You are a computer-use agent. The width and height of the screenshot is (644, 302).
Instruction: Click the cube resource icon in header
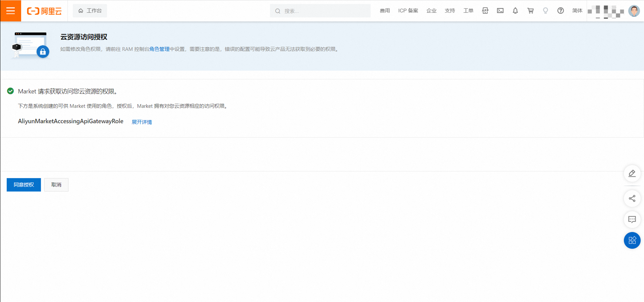click(x=485, y=11)
